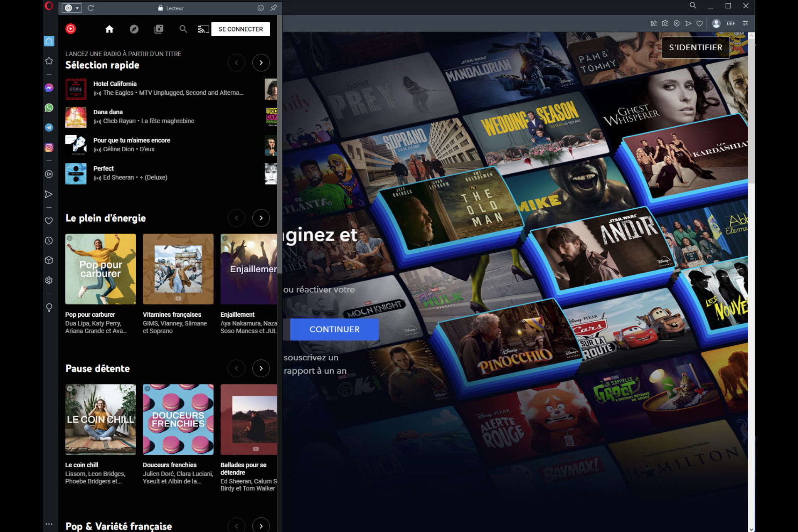
Task: Open the Pinboards heart in sidebar
Action: tap(49, 221)
